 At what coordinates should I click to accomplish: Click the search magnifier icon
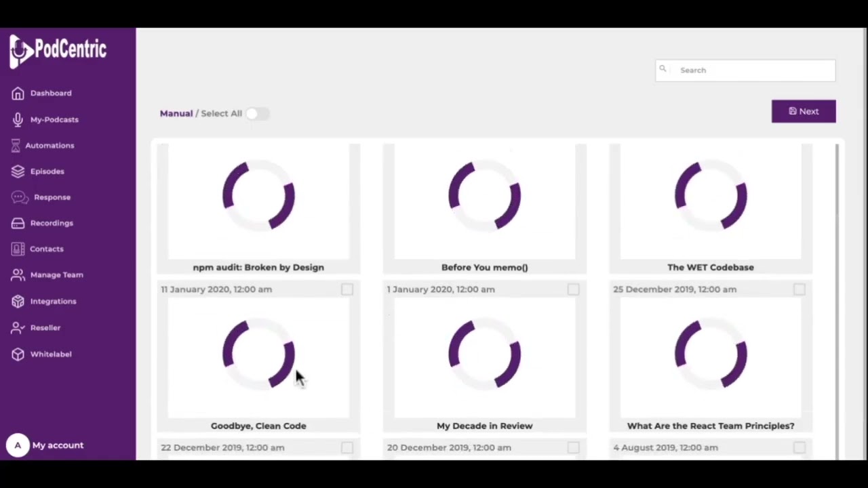(x=663, y=69)
